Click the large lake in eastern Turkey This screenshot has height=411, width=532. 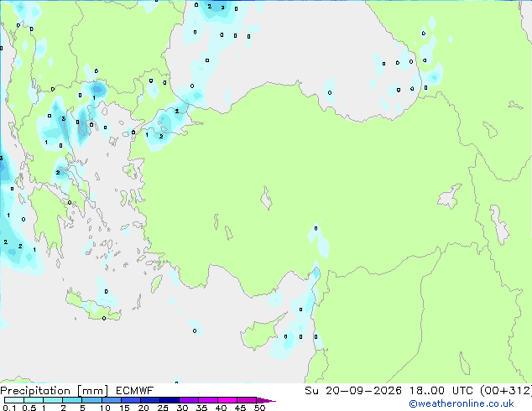(450, 196)
